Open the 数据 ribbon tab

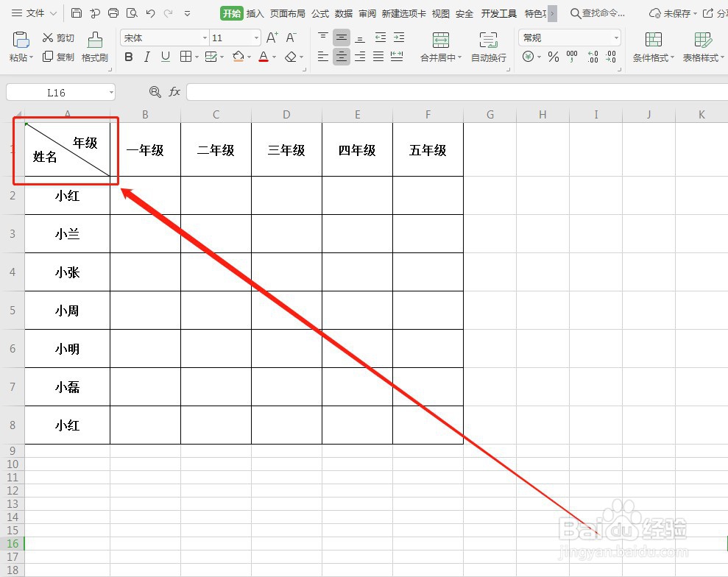point(343,13)
